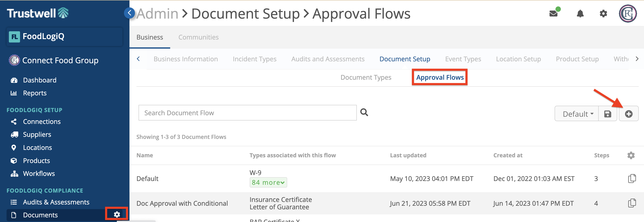Open the mail messages icon in header
The width and height of the screenshot is (644, 222).
pos(554,13)
